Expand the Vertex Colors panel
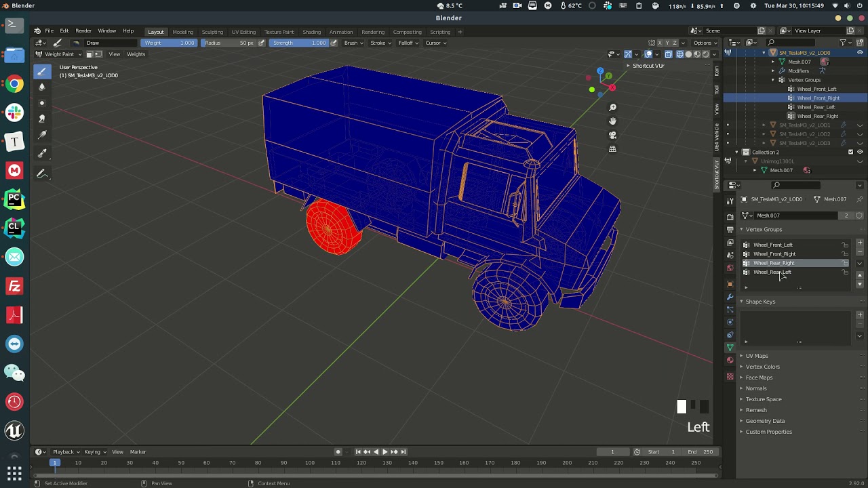 pos(762,367)
